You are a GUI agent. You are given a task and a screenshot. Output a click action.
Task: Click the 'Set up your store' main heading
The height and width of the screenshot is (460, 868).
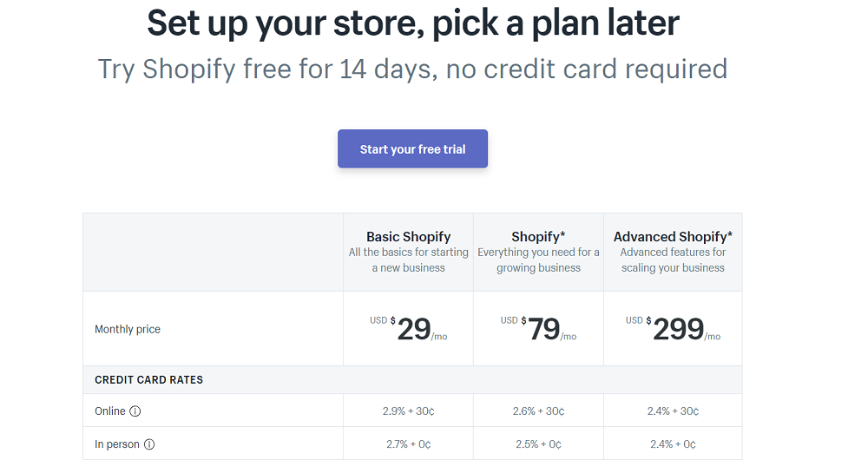tap(413, 23)
